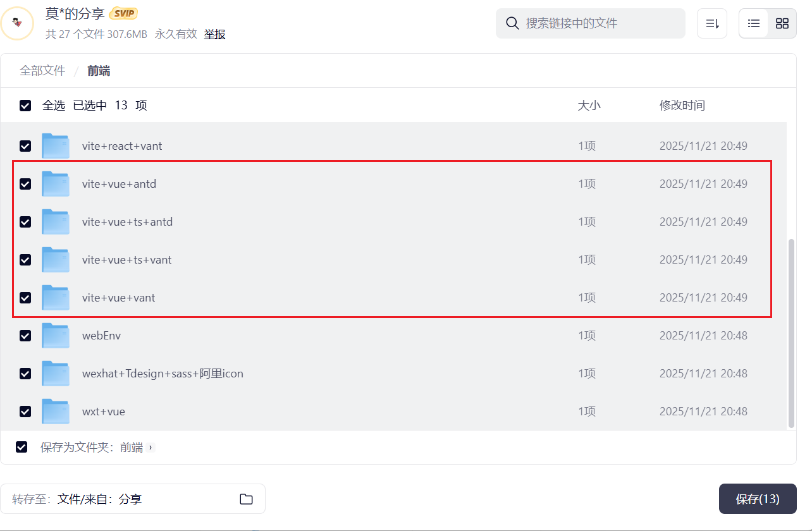This screenshot has height=531, width=812.
Task: Click the vite+vue+ts+antd folder icon
Action: tap(56, 222)
